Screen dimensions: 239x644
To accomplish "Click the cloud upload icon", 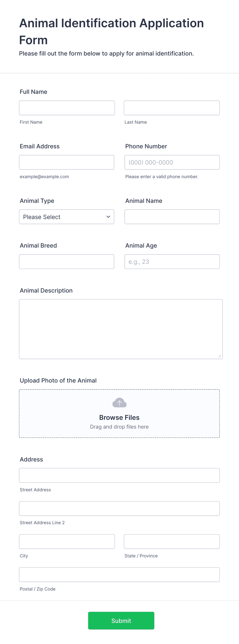I will (119, 403).
